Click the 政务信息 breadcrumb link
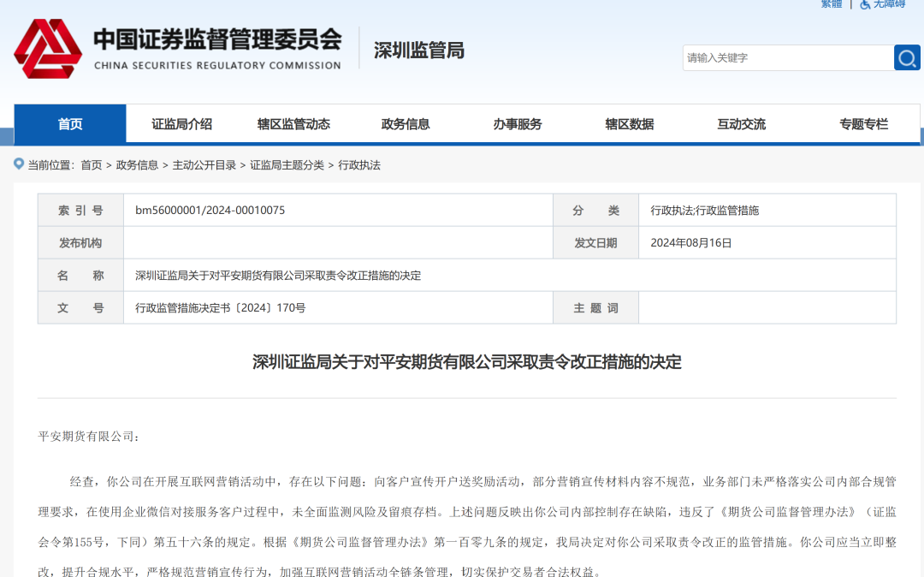 click(x=137, y=165)
